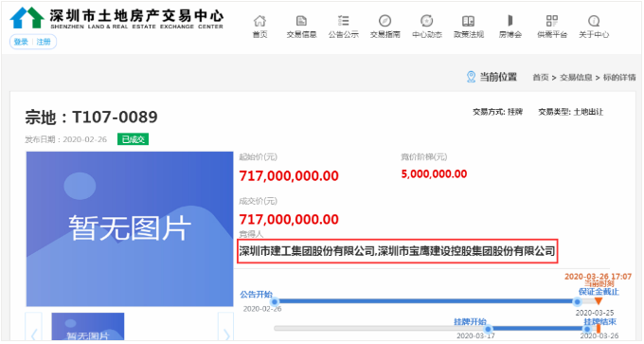This screenshot has width=644, height=344.
Task: Click the orange 当前时刻 triangle marker
Action: tap(599, 301)
